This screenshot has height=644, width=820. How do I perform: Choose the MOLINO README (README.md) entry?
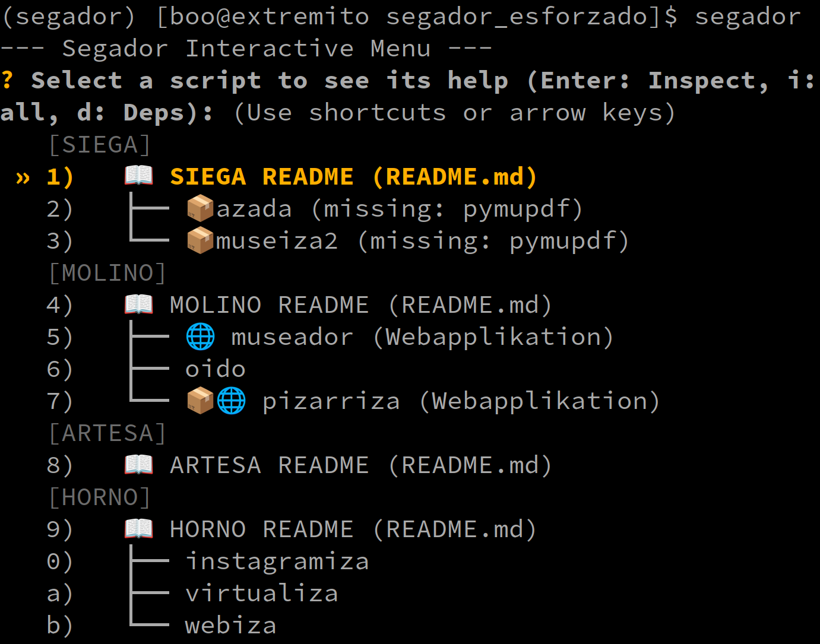tap(360, 305)
